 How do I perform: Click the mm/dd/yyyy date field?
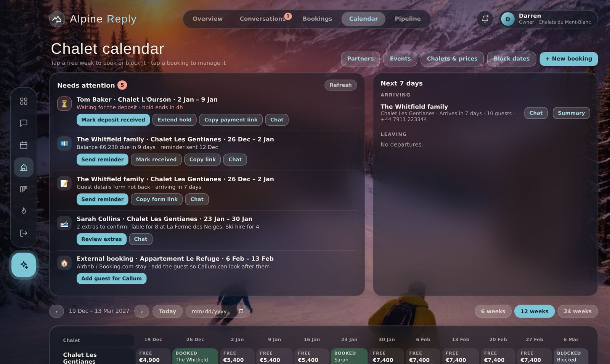pos(218,311)
